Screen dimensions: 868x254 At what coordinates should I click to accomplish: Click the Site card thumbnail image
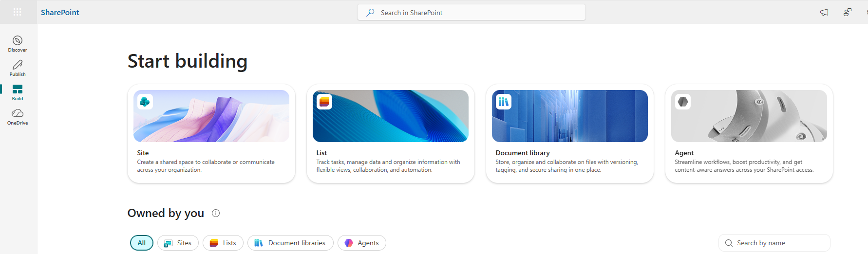point(211,116)
